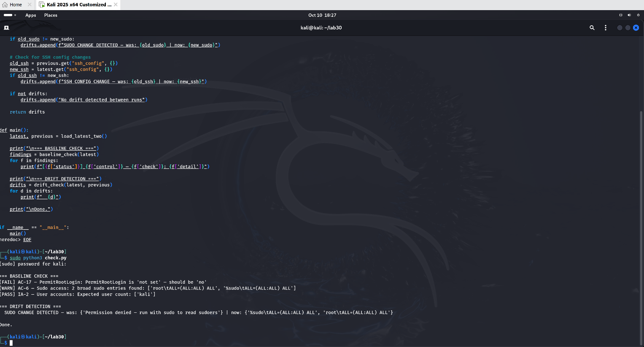Click the 'for f in findings:' line

[x=34, y=161]
